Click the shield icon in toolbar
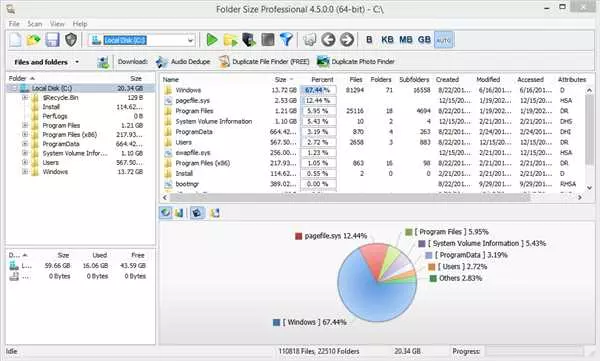600x361 pixels. pyautogui.click(x=71, y=40)
